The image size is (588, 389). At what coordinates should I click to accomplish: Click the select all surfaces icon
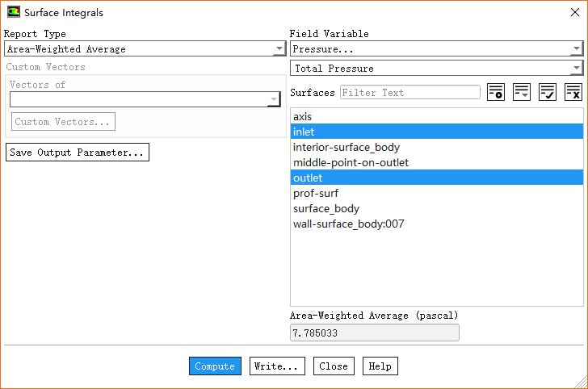click(548, 92)
